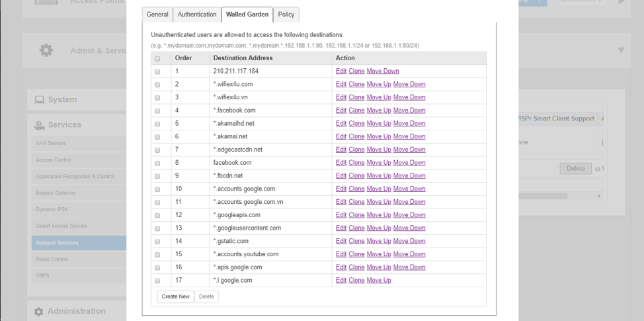The width and height of the screenshot is (644, 321).
Task: Open WIPS in Services menu
Action: coord(79,276)
